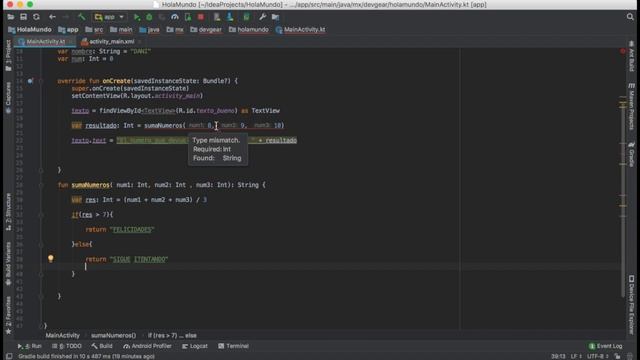Open project folder icon in main toolbar

pyautogui.click(x=11, y=17)
